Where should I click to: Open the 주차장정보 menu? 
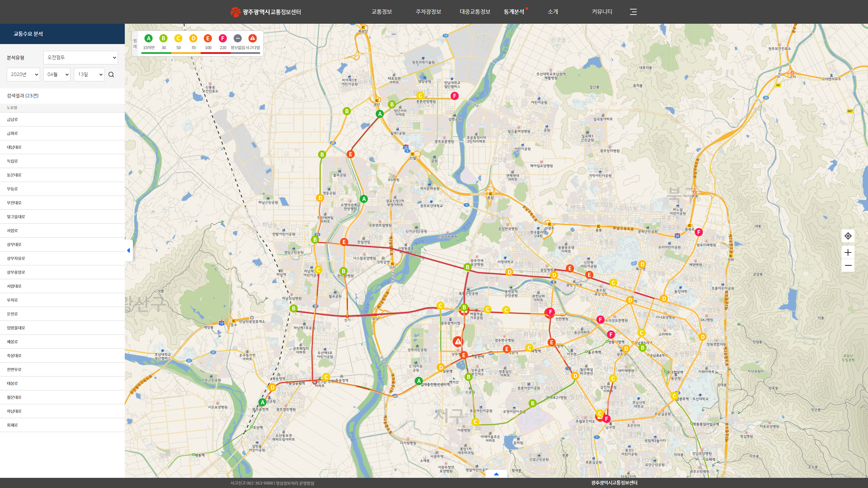pyautogui.click(x=428, y=12)
